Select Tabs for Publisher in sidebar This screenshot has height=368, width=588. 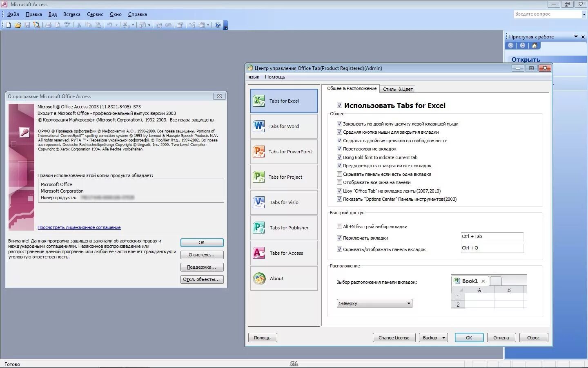click(284, 228)
